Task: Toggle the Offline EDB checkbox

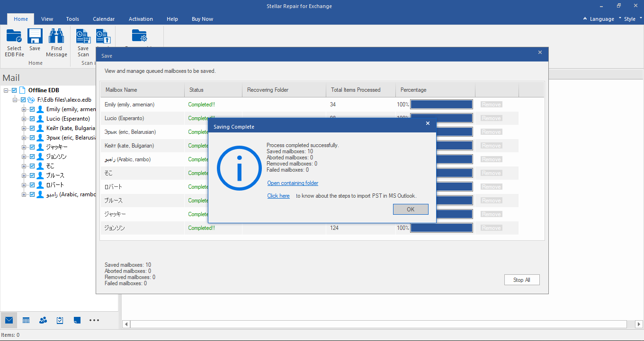Action: coord(14,90)
